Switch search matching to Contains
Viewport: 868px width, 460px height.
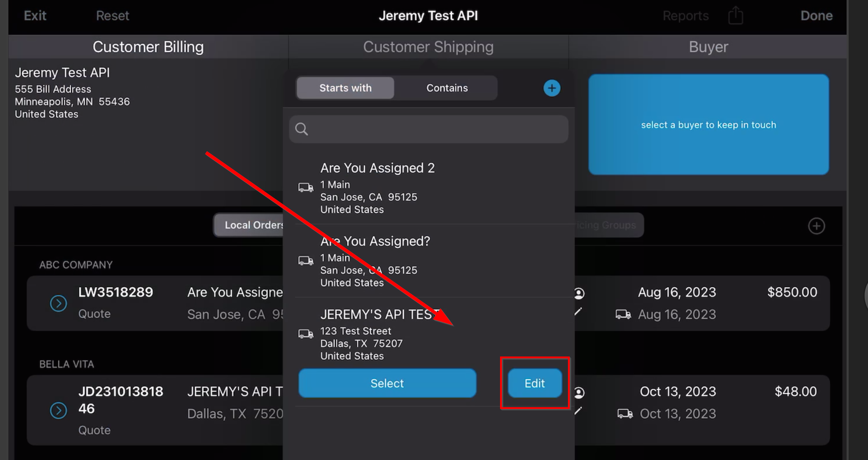[447, 88]
